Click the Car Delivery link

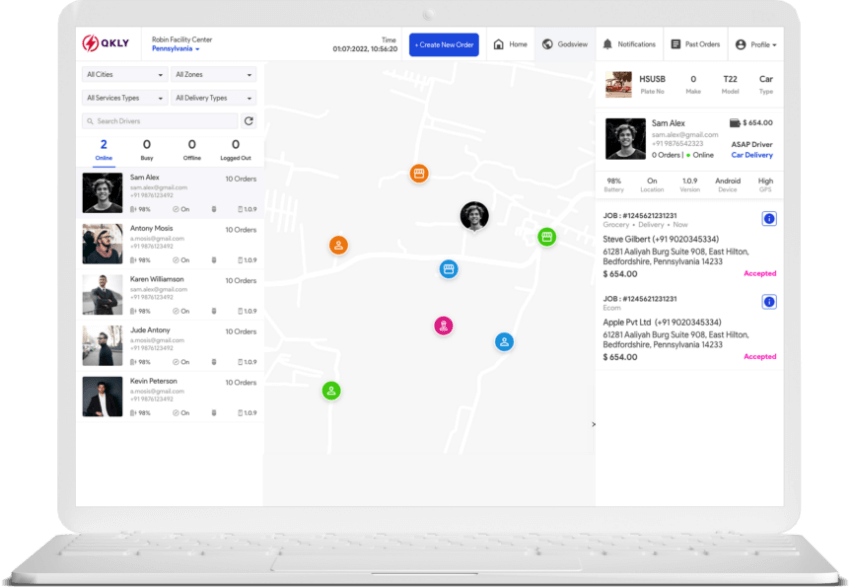(x=752, y=155)
